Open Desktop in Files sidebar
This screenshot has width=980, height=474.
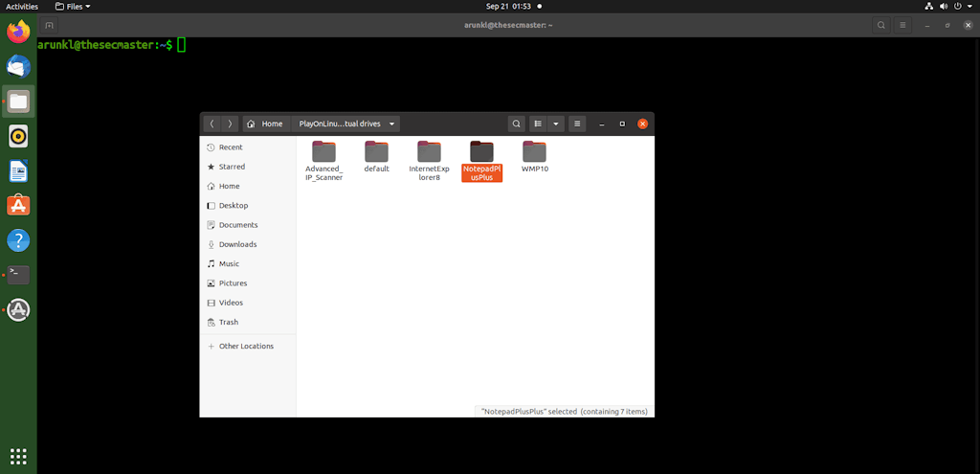click(x=248, y=205)
